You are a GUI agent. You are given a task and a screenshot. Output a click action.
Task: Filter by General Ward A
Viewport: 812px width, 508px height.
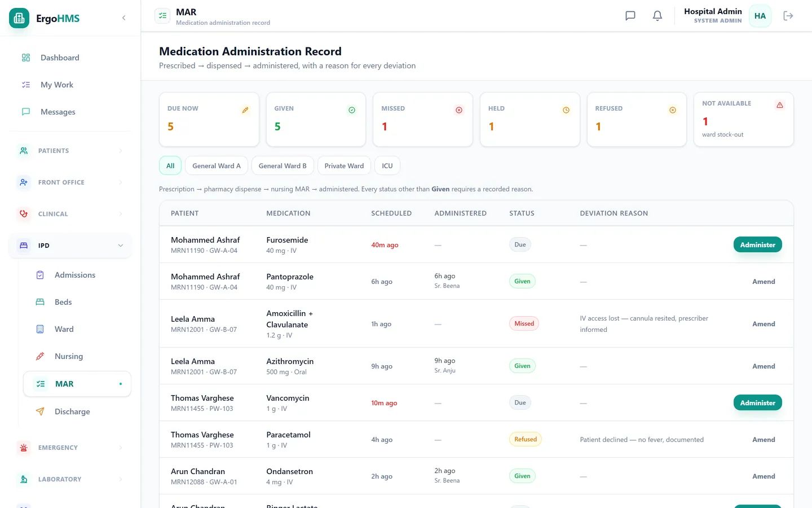(217, 166)
